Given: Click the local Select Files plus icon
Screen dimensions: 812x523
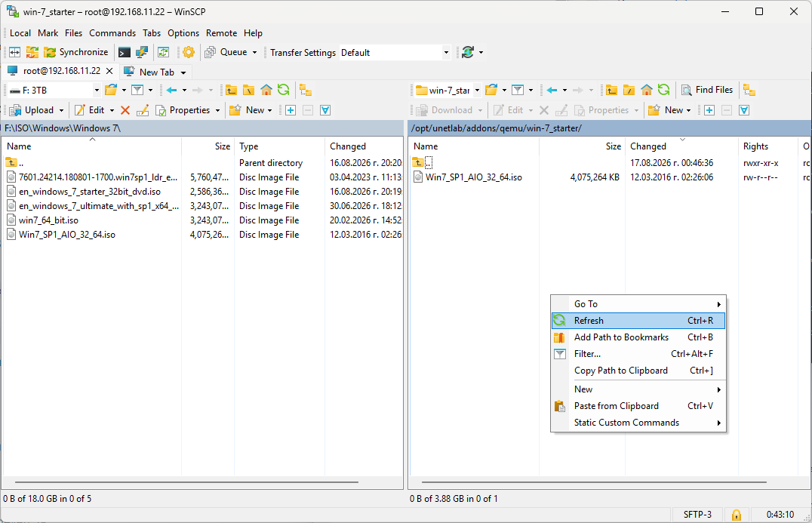Looking at the screenshot, I should [x=291, y=110].
